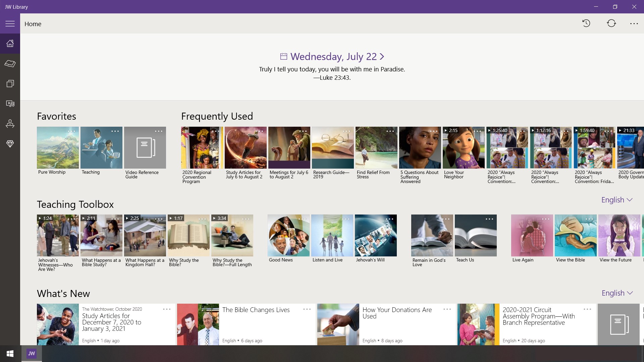Open The Bible Changes Lives item
This screenshot has height=362, width=644.
246,324
